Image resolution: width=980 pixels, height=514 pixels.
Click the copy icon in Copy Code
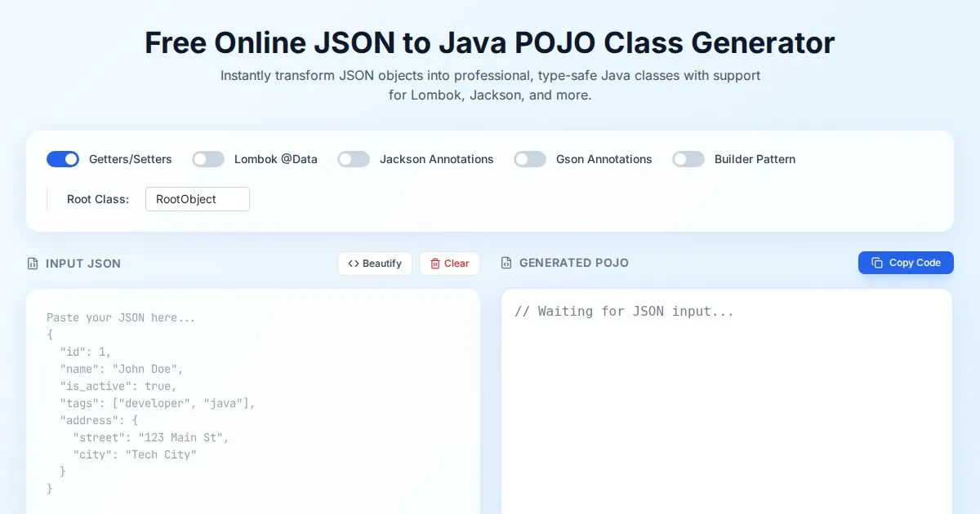[x=877, y=263]
